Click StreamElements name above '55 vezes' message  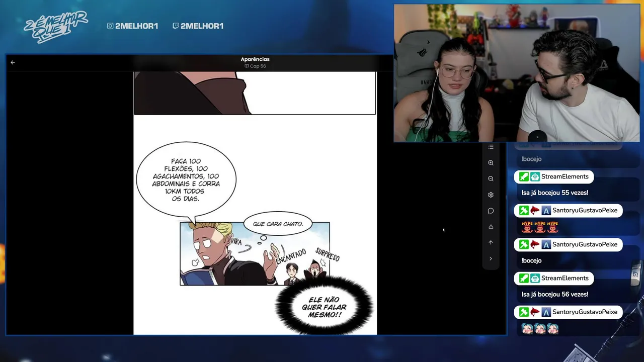(x=565, y=176)
